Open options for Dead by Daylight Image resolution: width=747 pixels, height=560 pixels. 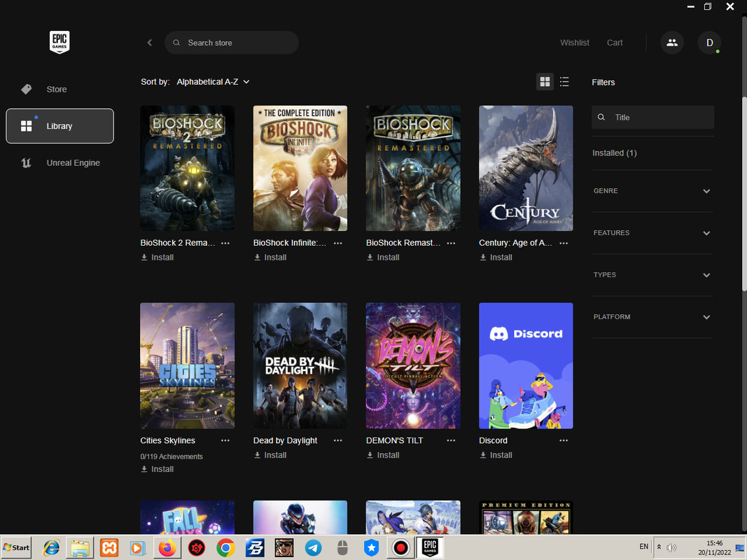pos(337,440)
